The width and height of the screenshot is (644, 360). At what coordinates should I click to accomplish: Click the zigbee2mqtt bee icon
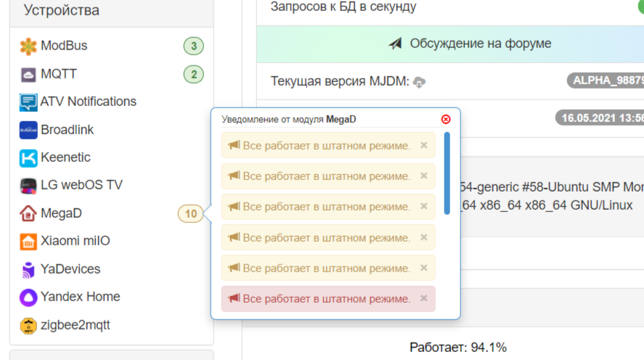click(x=28, y=325)
